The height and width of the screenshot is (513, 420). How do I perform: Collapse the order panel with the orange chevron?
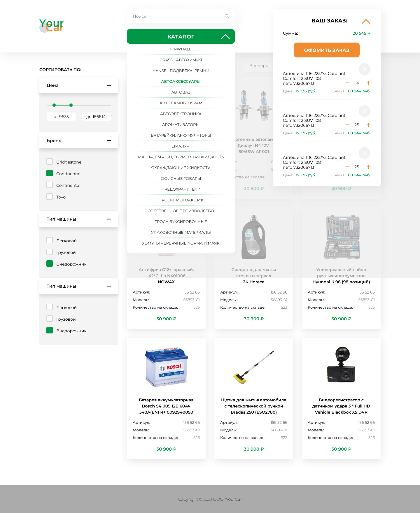pos(366,21)
